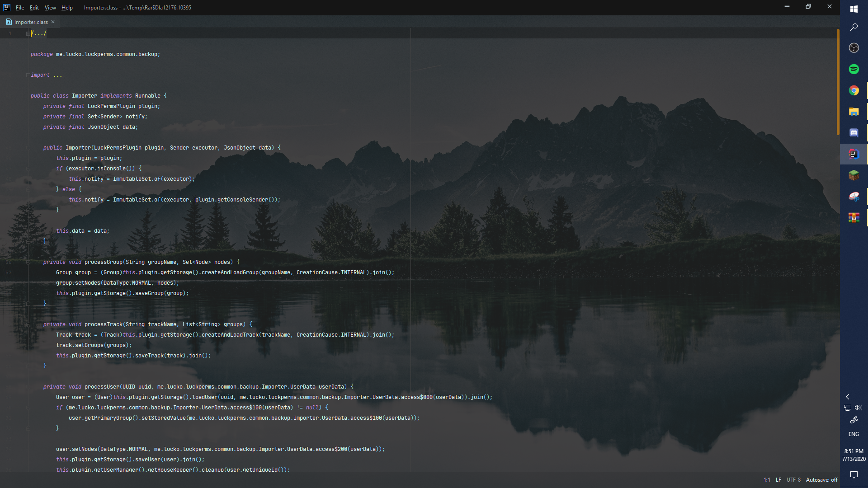Select the Importer.class editor tab
This screenshot has height=488, width=868.
point(30,22)
